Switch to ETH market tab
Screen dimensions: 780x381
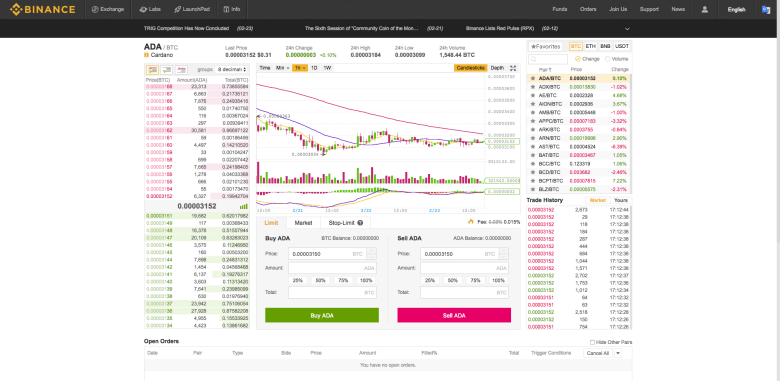[590, 46]
